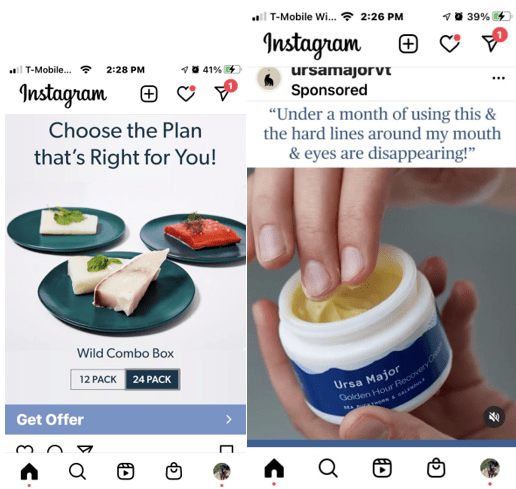Open the three-dot options on ursamajorvt post
The width and height of the screenshot is (516, 489).
pos(498,78)
